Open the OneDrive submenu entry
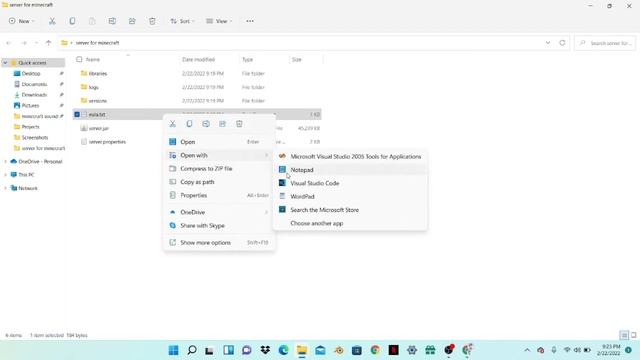 [x=219, y=212]
